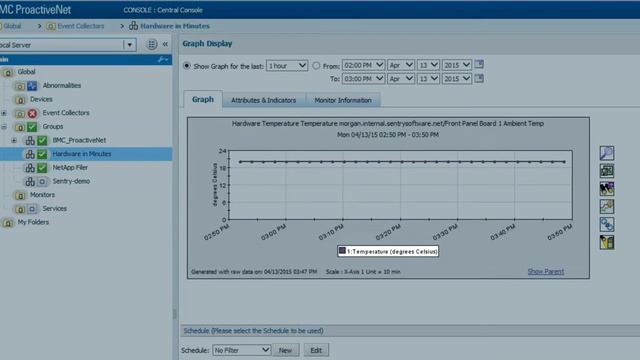Open From month dropdown

401,65
